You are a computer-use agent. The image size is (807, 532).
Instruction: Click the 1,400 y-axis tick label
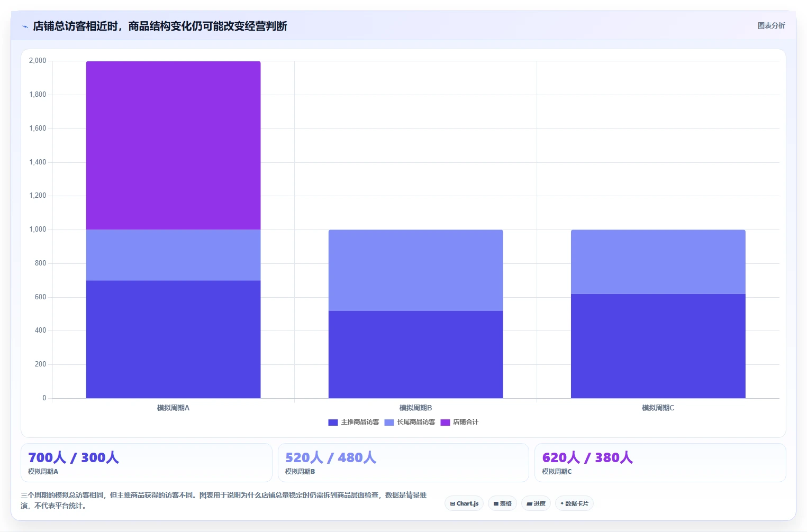pyautogui.click(x=38, y=162)
